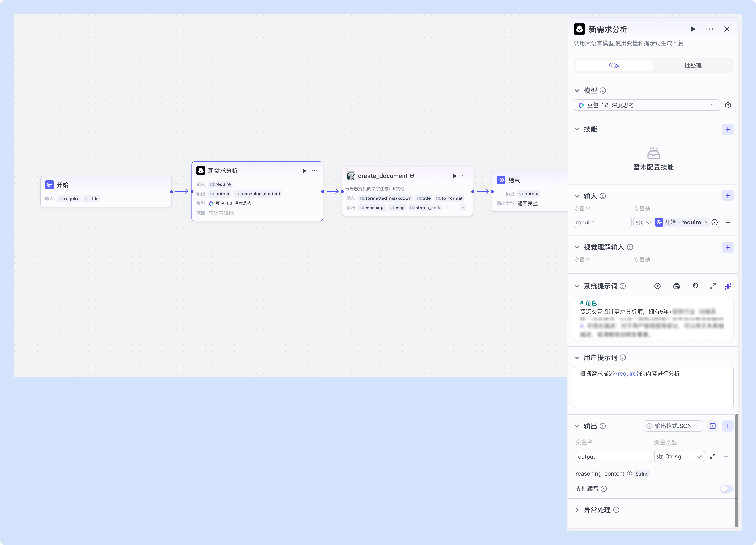Click lightbulb icon in system prompt header
The image size is (756, 545).
click(x=695, y=286)
